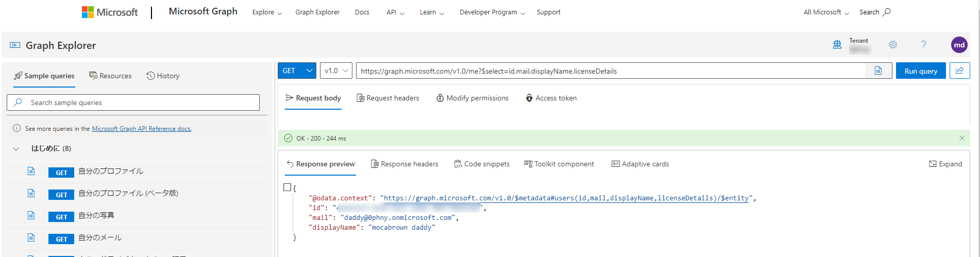Open the Request body tab
This screenshot has width=980, height=257.
click(x=313, y=98)
